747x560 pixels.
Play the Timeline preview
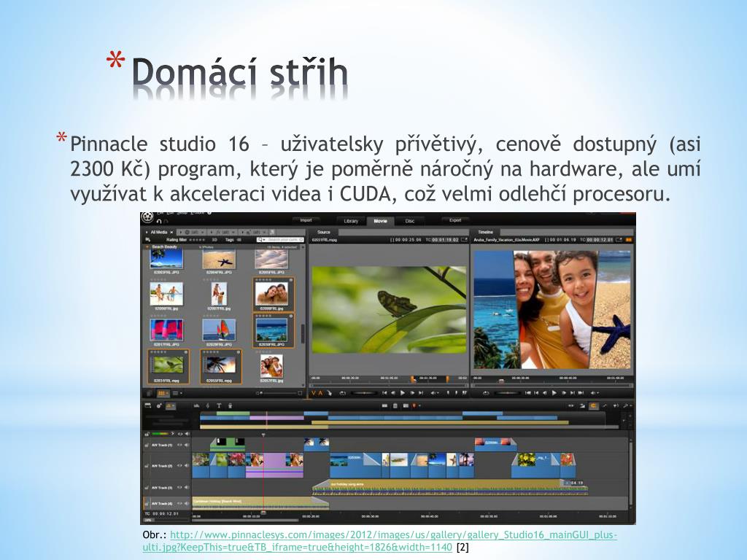point(554,393)
